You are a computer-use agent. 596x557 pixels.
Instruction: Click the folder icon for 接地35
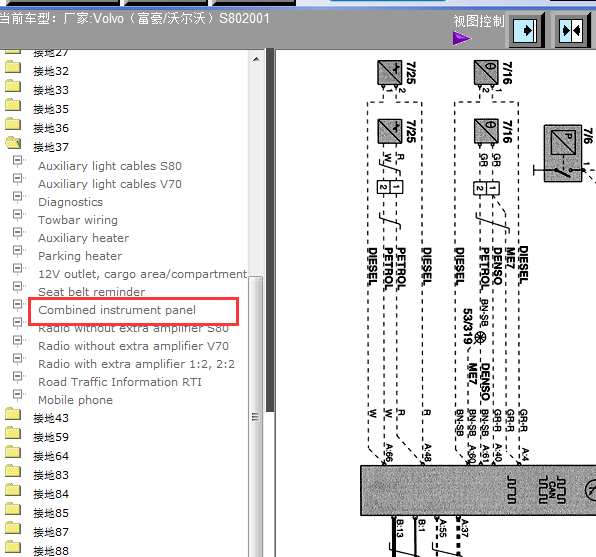tap(13, 105)
